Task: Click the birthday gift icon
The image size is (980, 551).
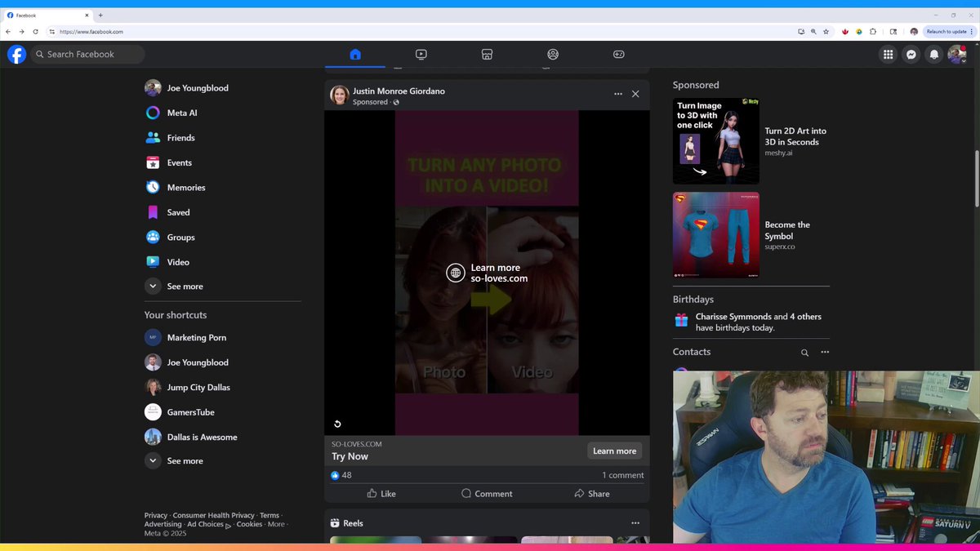Action: click(681, 320)
